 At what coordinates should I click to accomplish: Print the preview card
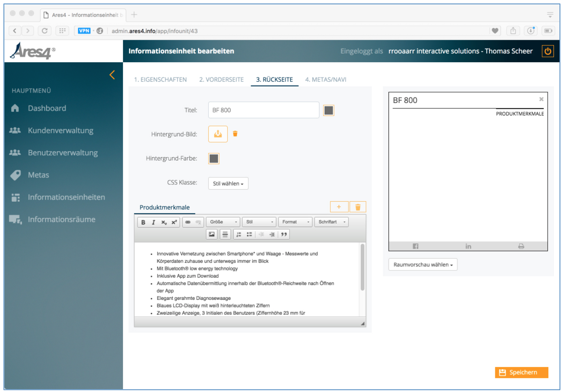521,246
